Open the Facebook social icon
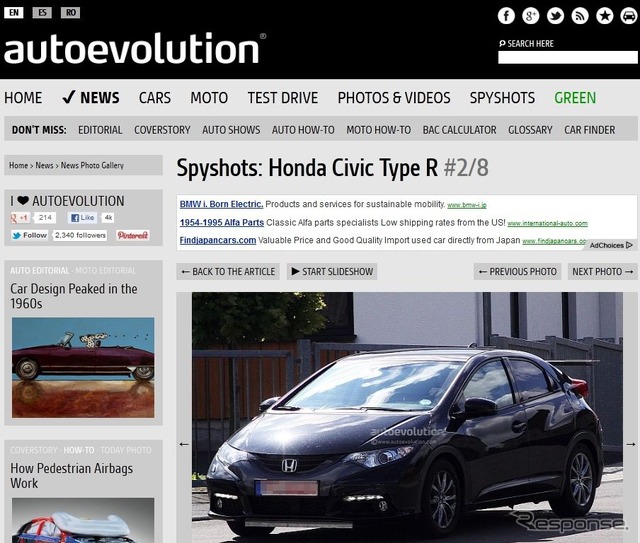The height and width of the screenshot is (543, 640). click(x=506, y=16)
